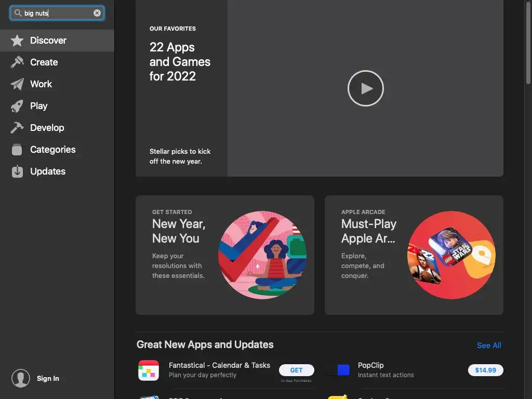Play the featured story video
This screenshot has height=399, width=532.
coord(365,88)
